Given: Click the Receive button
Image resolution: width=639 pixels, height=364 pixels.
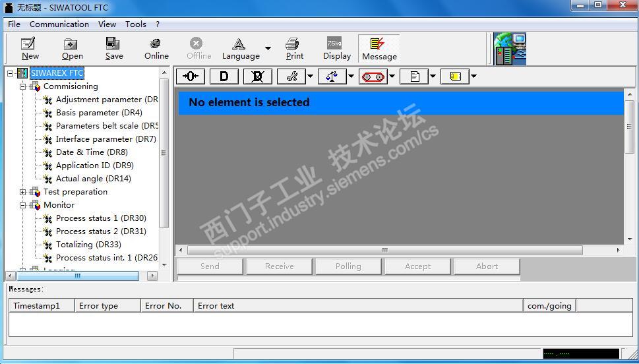Looking at the screenshot, I should click(x=279, y=266).
